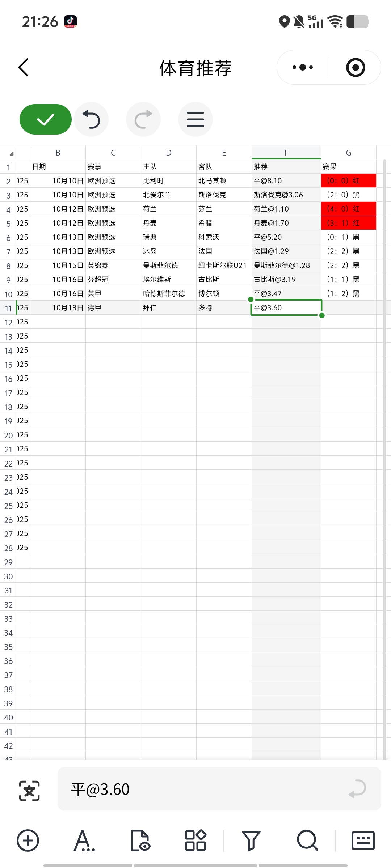Select row 11 header

9,308
